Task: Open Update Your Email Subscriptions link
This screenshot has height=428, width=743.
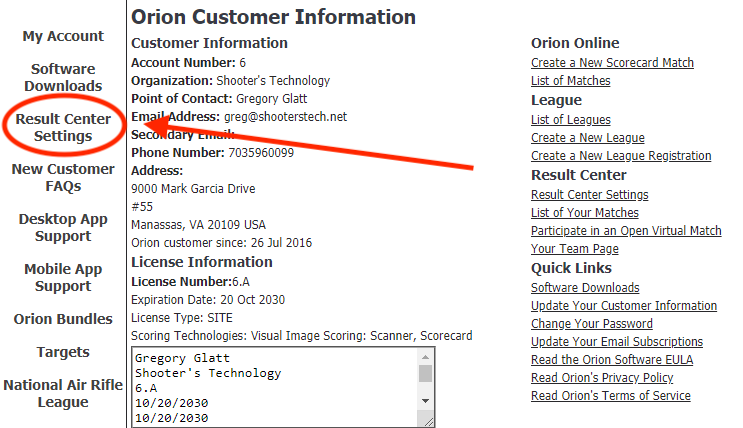Action: pyautogui.click(x=617, y=342)
